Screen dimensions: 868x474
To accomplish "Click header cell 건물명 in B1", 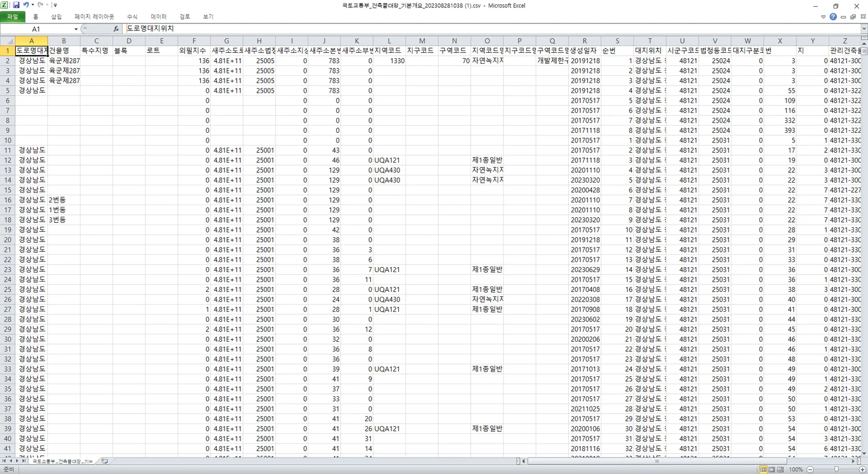I will (64, 50).
